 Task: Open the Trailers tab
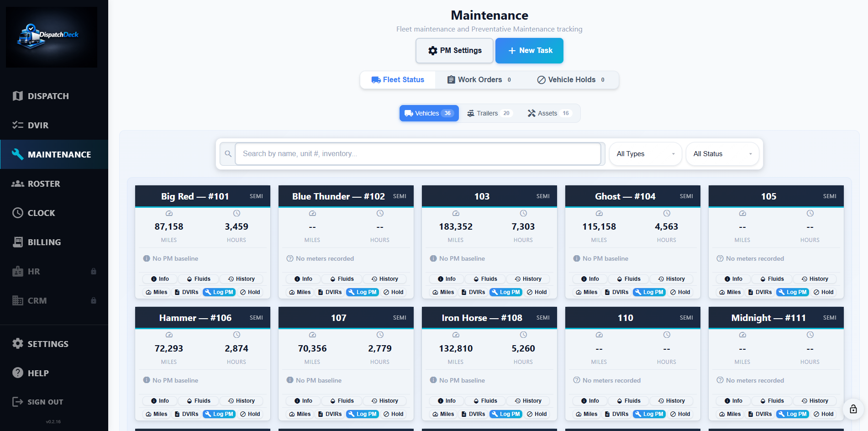[488, 113]
